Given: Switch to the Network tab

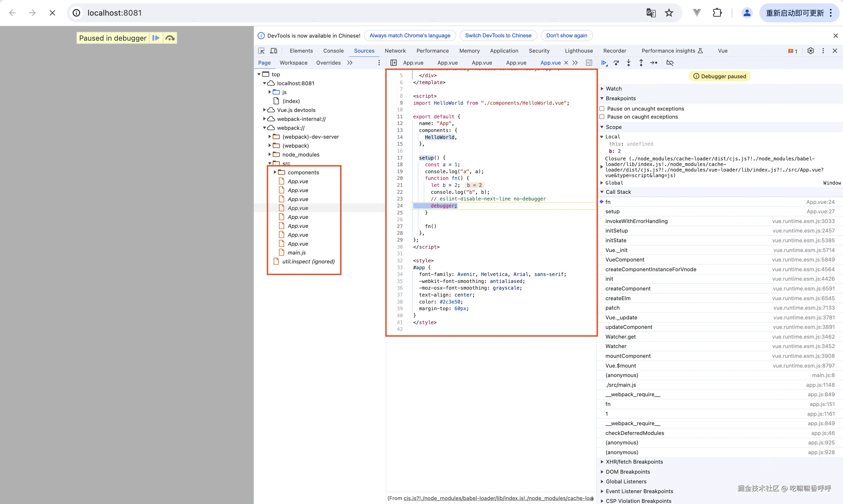Looking at the screenshot, I should [395, 51].
